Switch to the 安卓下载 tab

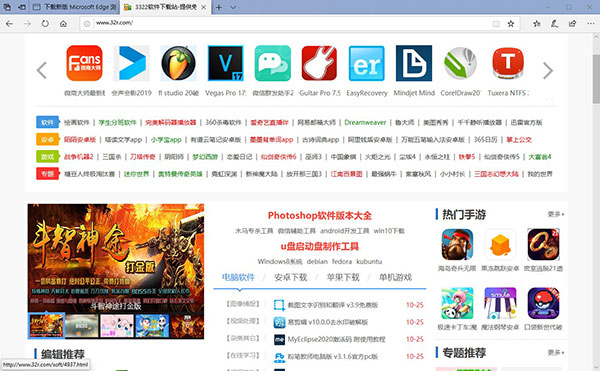pyautogui.click(x=290, y=277)
